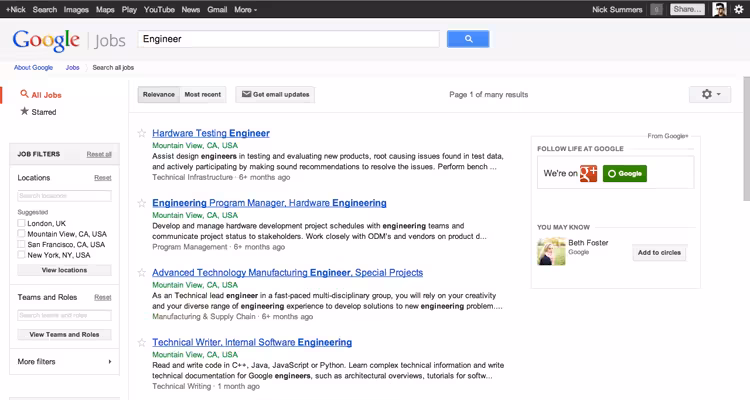
Task: Click View locations button
Action: (x=65, y=270)
